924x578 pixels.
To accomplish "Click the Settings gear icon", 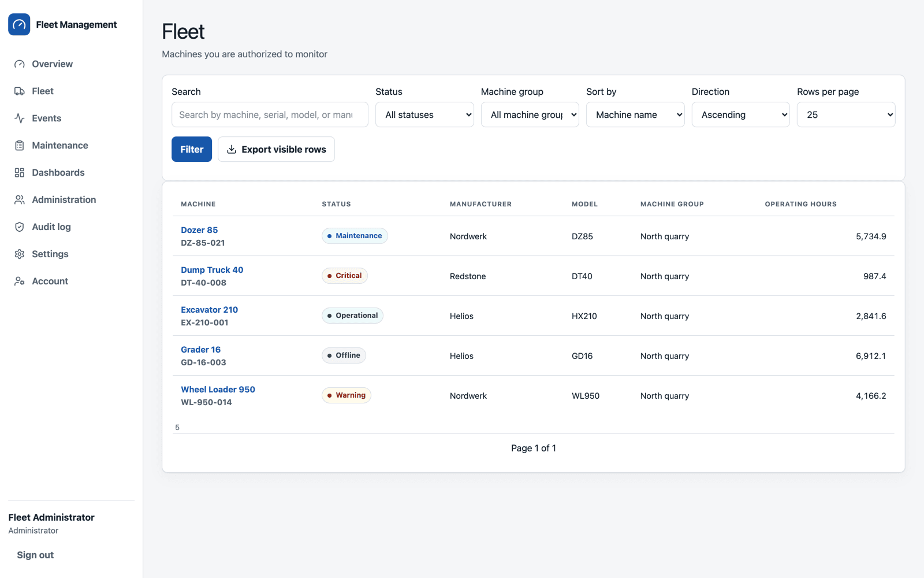I will point(20,254).
